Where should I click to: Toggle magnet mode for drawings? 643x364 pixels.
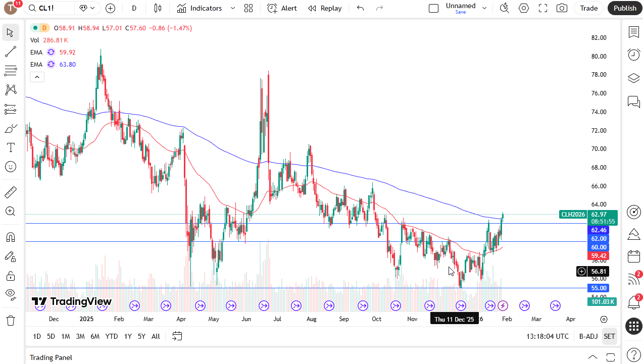click(x=10, y=237)
